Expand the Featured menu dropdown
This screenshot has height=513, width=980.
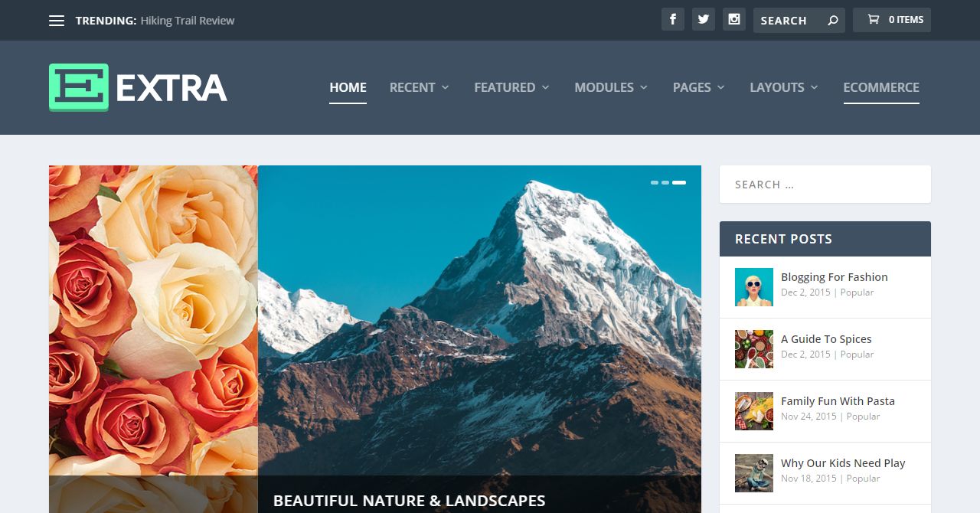click(511, 87)
